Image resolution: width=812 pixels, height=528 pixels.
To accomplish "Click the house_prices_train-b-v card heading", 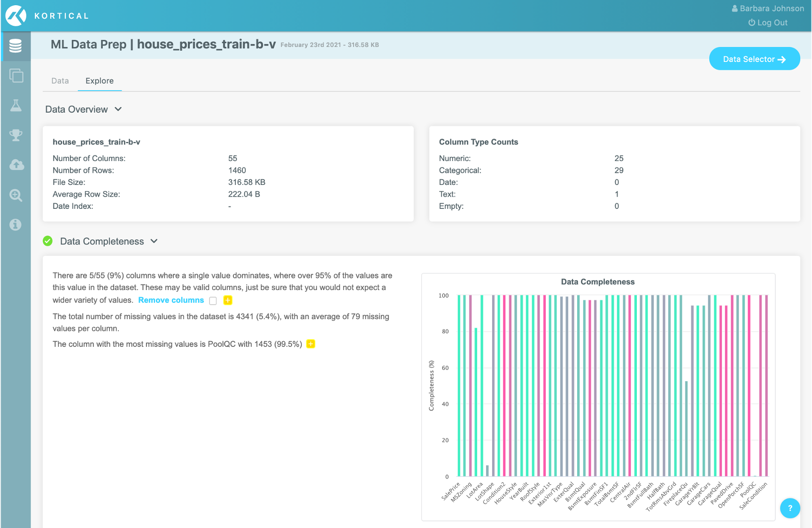I will [x=96, y=142].
